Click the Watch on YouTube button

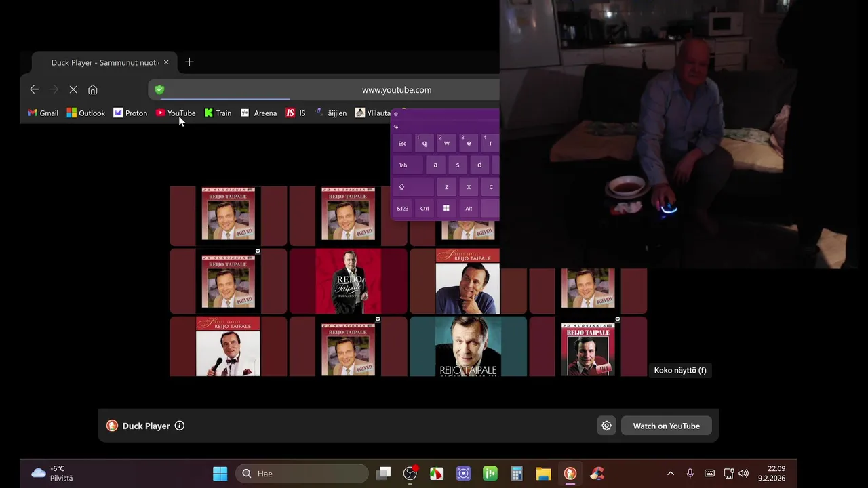pos(666,426)
